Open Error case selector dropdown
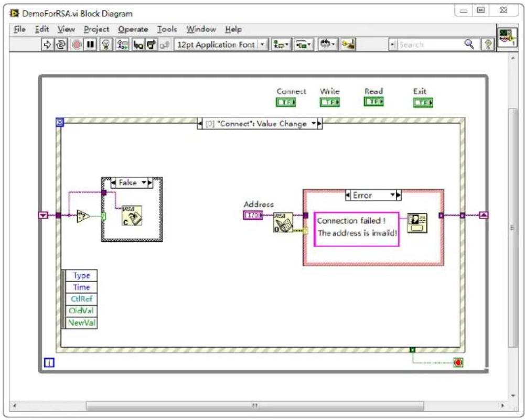The width and height of the screenshot is (525, 420). coord(393,195)
